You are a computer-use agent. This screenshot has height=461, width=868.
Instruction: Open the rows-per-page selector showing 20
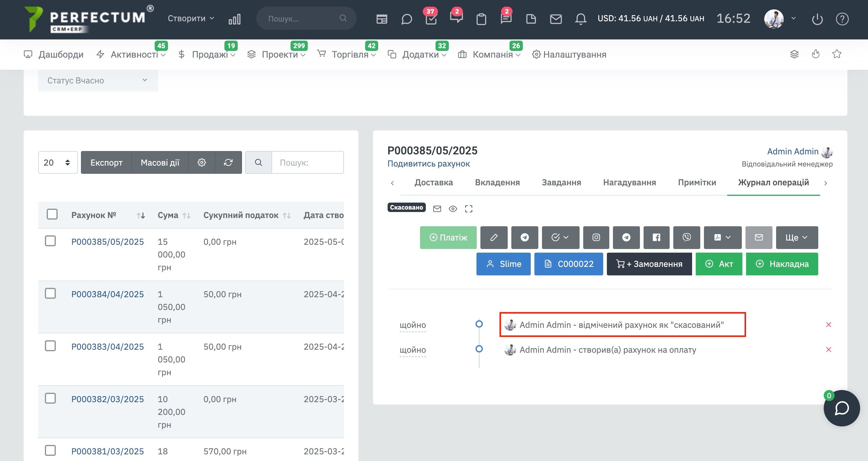coord(58,163)
